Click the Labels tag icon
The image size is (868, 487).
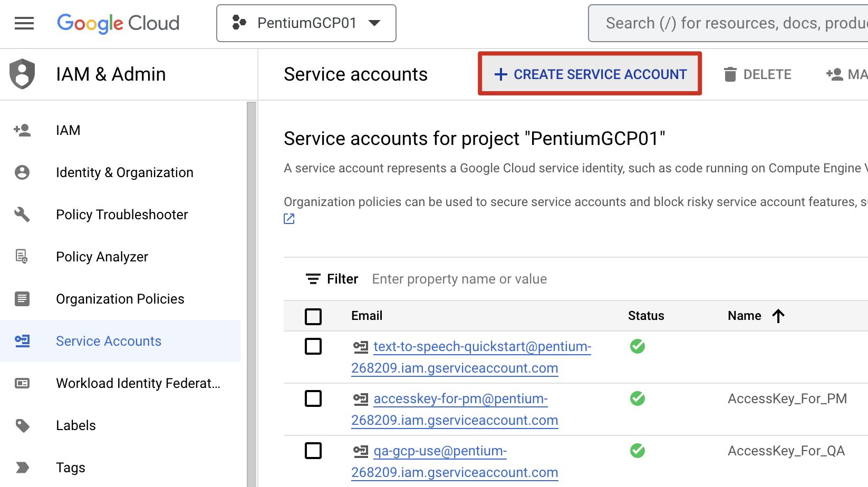point(22,425)
